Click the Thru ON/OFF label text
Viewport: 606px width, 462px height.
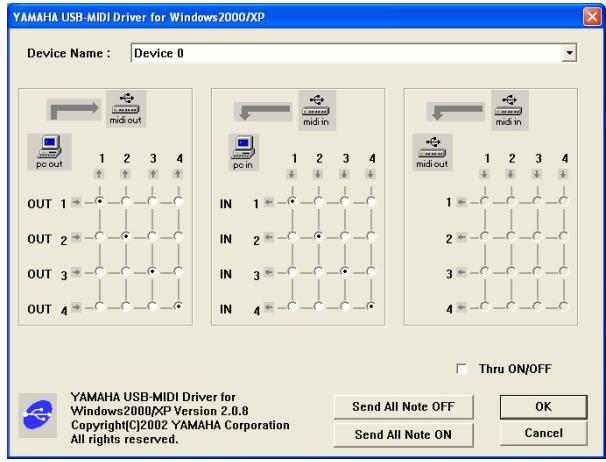[515, 369]
